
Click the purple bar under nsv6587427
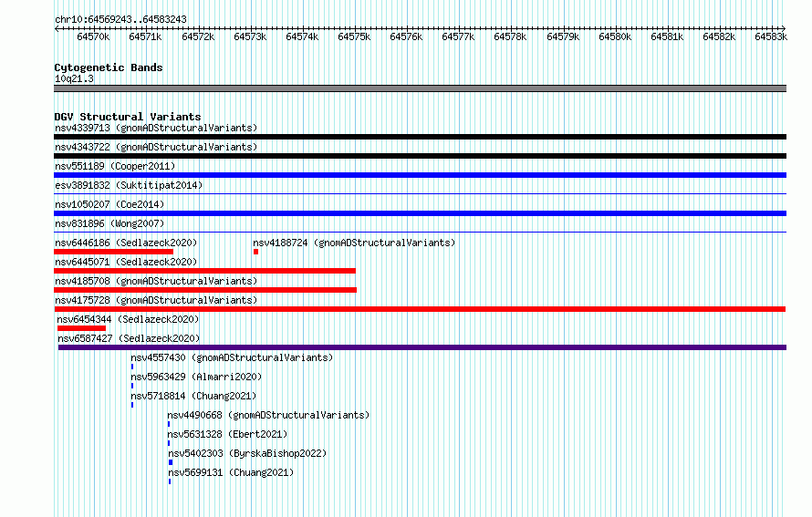(x=422, y=347)
